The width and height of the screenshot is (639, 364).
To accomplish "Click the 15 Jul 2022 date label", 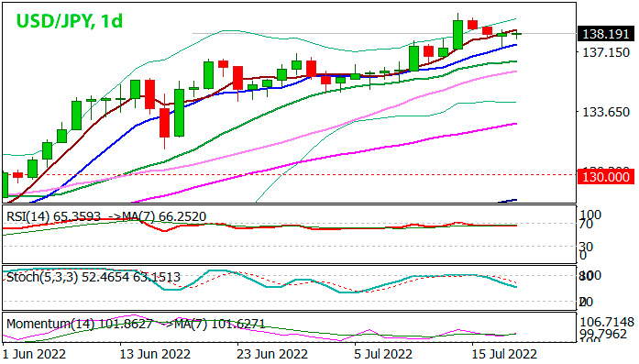I will (x=504, y=354).
